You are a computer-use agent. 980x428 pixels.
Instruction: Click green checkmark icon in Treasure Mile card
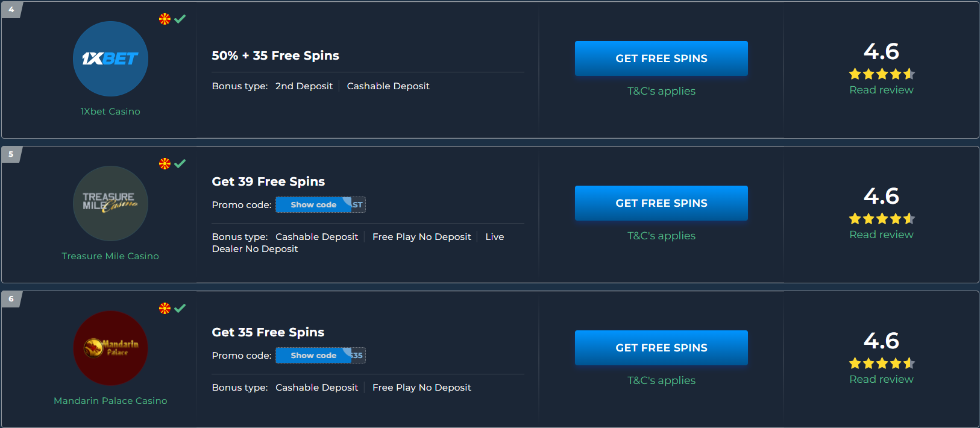180,163
